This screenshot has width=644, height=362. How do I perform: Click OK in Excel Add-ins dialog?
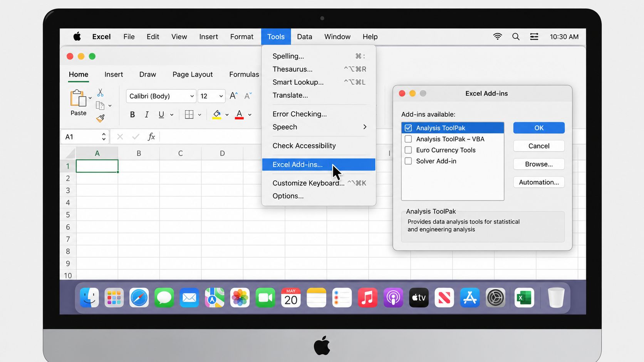pyautogui.click(x=539, y=128)
